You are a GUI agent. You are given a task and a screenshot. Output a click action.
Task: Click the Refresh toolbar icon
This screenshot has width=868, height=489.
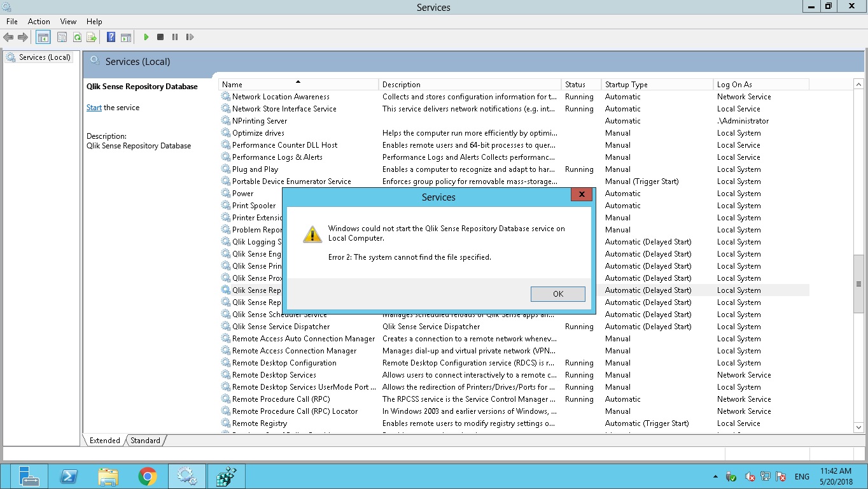pyautogui.click(x=77, y=38)
